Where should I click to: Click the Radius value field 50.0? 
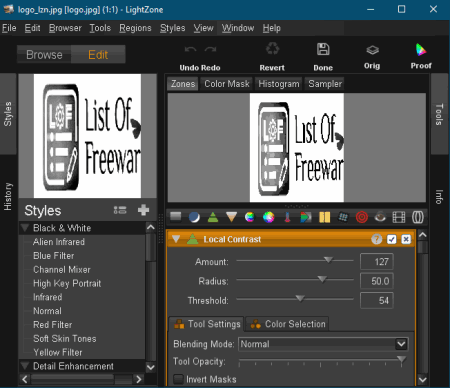pos(377,281)
